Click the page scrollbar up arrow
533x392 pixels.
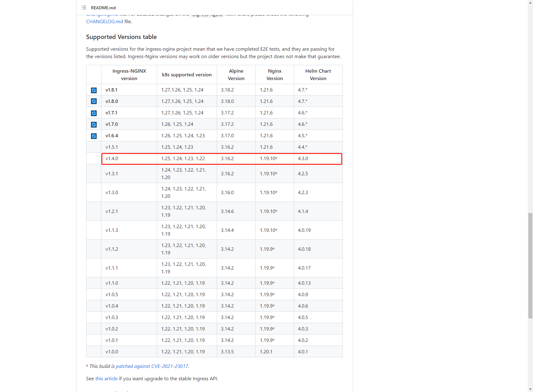pos(530,2)
